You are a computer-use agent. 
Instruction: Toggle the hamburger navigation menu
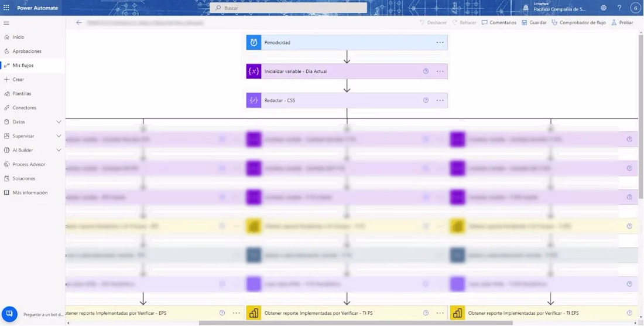(x=6, y=23)
